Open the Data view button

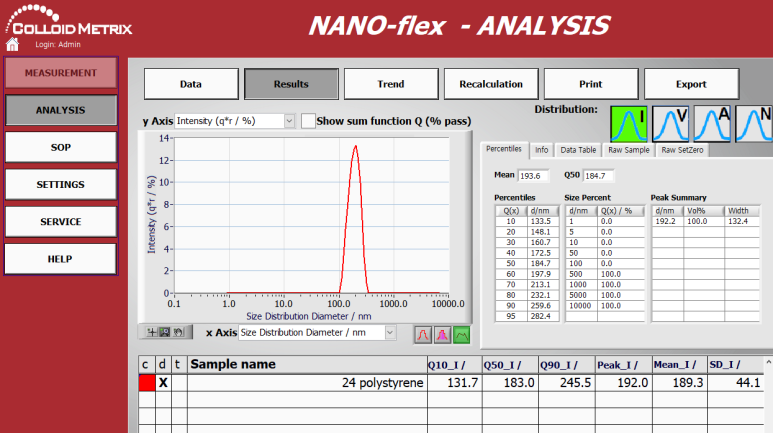click(191, 84)
